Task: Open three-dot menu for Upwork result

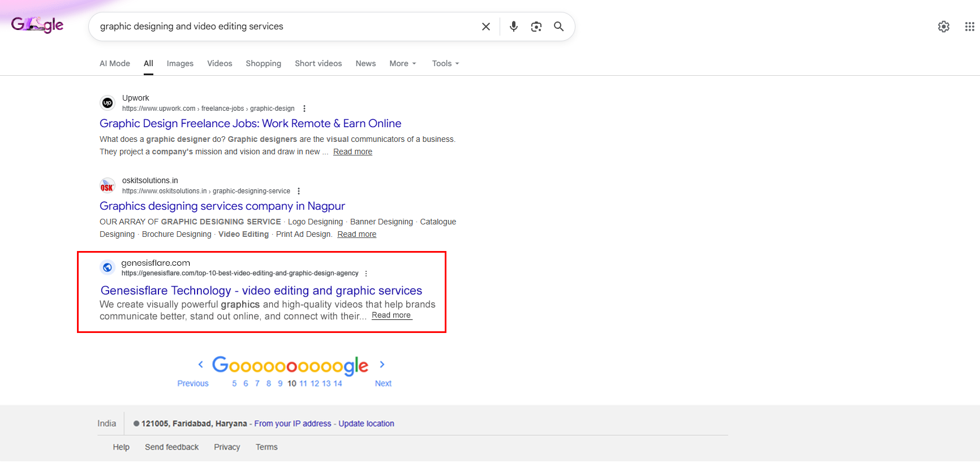Action: pyautogui.click(x=304, y=109)
